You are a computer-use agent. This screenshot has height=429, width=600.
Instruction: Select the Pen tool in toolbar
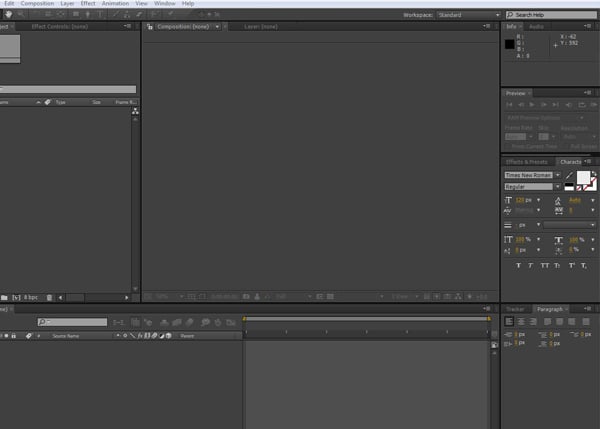point(88,14)
